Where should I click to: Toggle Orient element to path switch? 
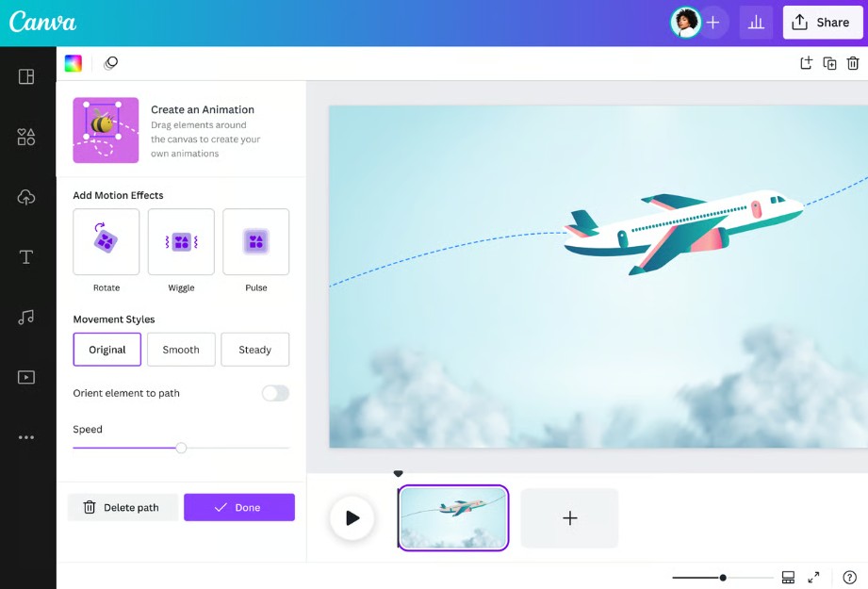[x=275, y=393]
